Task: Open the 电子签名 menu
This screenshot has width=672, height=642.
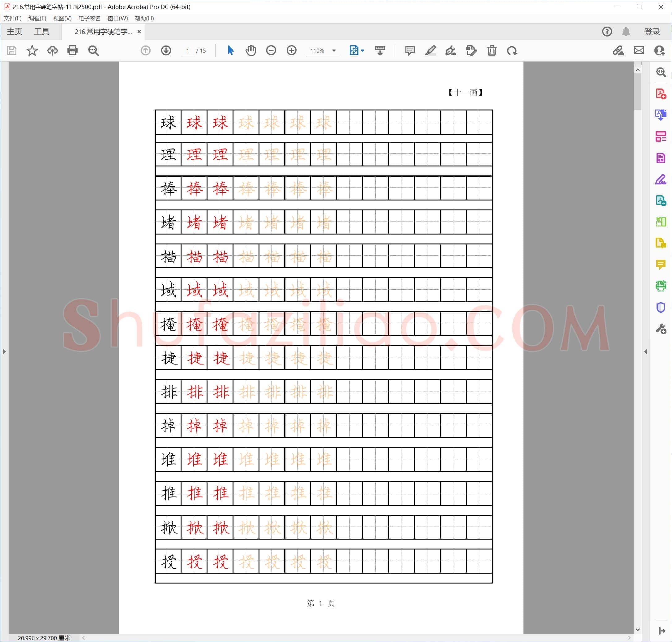Action: [90, 19]
